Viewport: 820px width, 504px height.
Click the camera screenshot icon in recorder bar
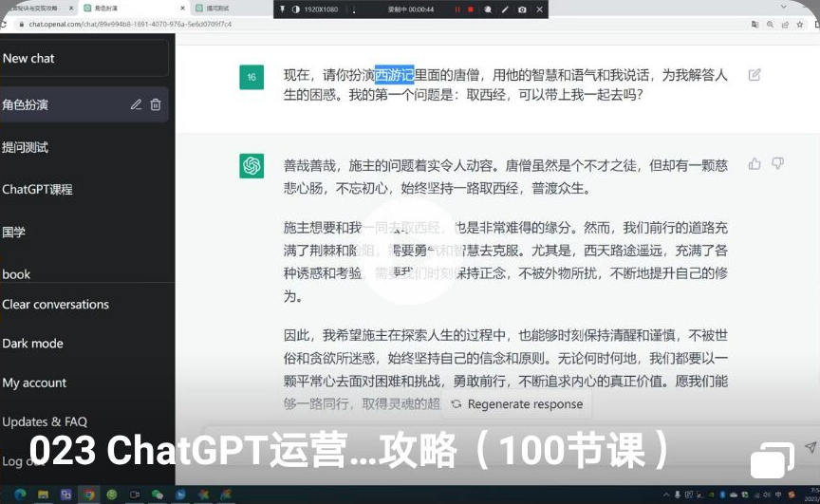click(522, 9)
